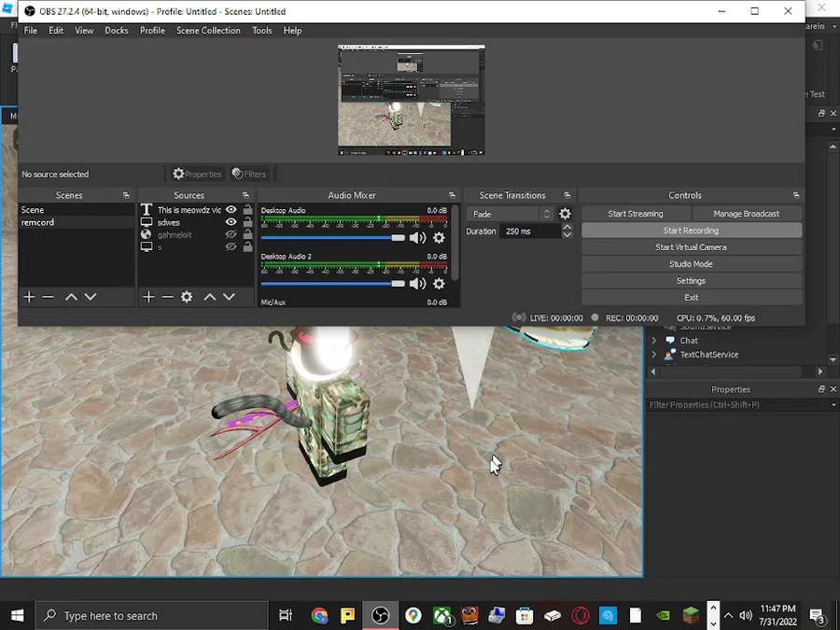Viewport: 840px width, 630px height.
Task: Click Start Recording button
Action: coord(691,231)
